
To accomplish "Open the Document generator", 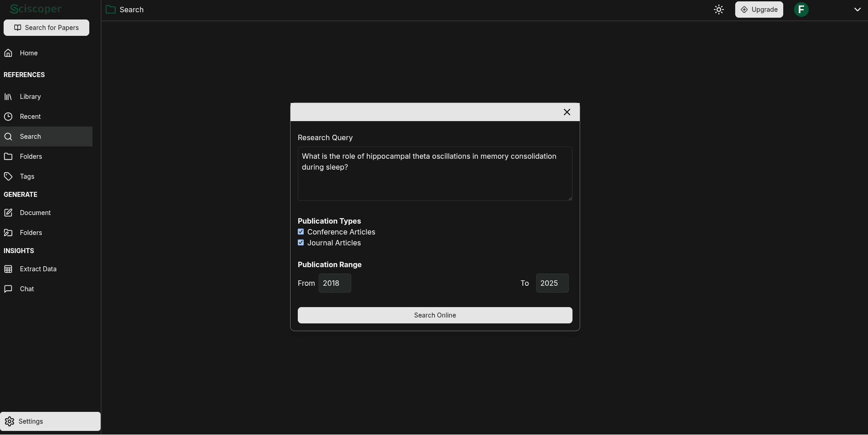I will (35, 213).
